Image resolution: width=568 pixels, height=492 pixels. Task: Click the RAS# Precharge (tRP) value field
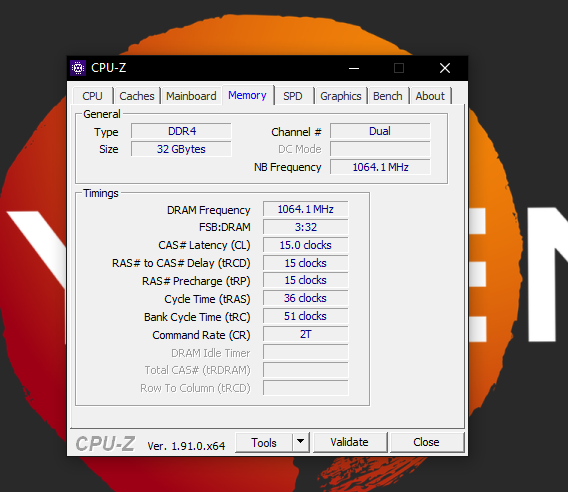[x=305, y=280]
